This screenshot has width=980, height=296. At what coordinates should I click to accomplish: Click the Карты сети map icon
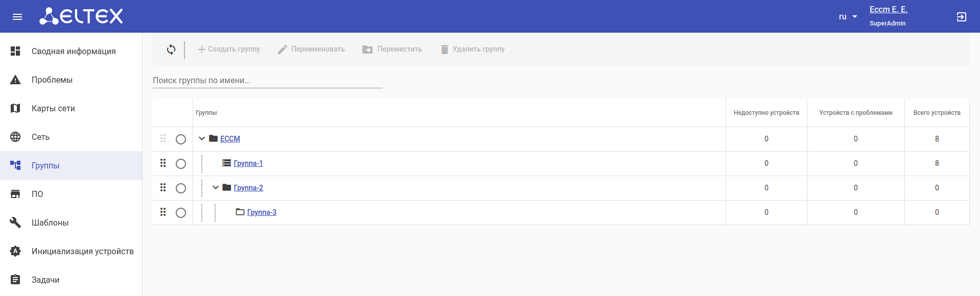(15, 108)
